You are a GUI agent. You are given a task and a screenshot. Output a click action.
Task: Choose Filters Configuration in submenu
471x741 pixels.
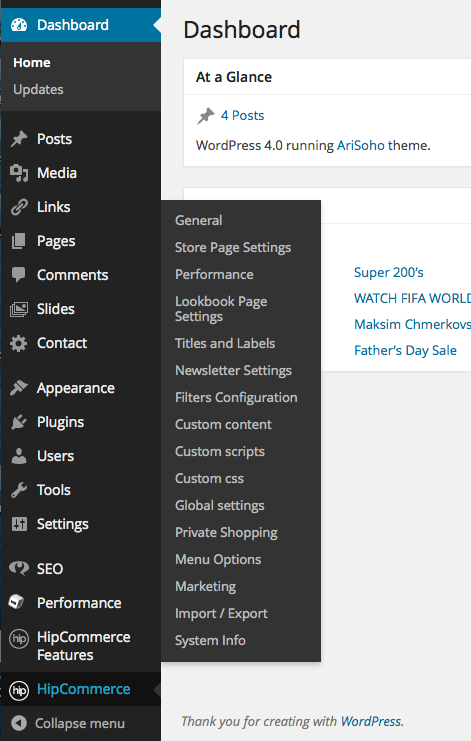[236, 397]
